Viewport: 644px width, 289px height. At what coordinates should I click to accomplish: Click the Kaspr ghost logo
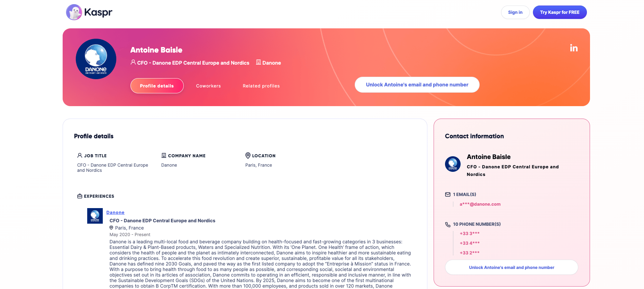pos(74,12)
